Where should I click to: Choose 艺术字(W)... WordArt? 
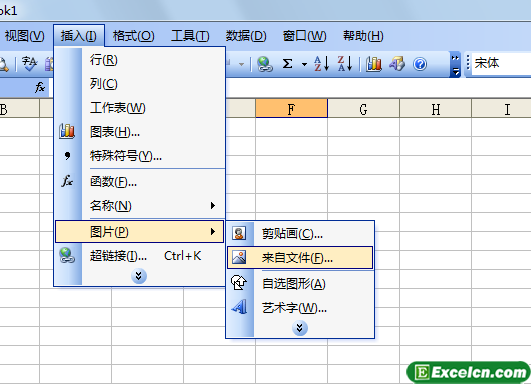point(300,307)
